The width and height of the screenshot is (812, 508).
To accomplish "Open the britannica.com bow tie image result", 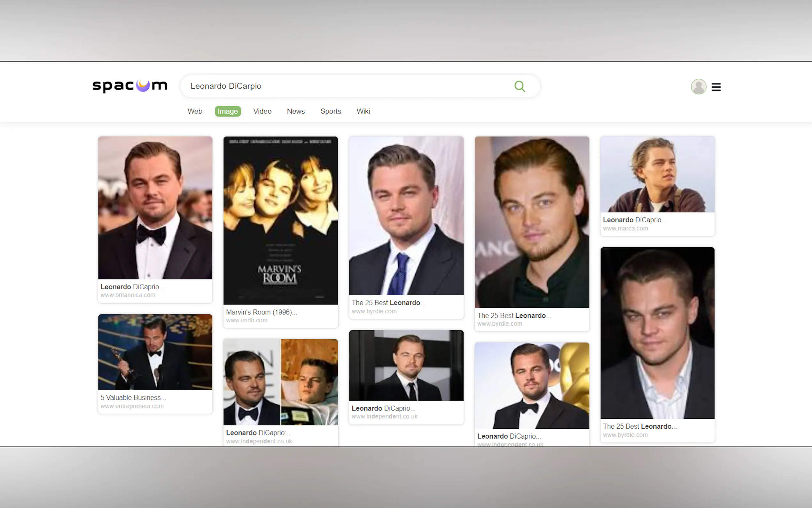I will pyautogui.click(x=155, y=208).
